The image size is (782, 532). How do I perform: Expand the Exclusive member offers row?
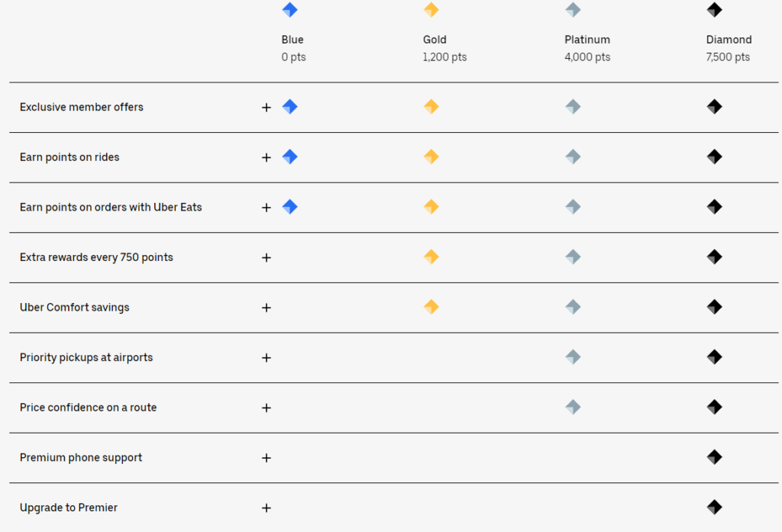tap(267, 107)
